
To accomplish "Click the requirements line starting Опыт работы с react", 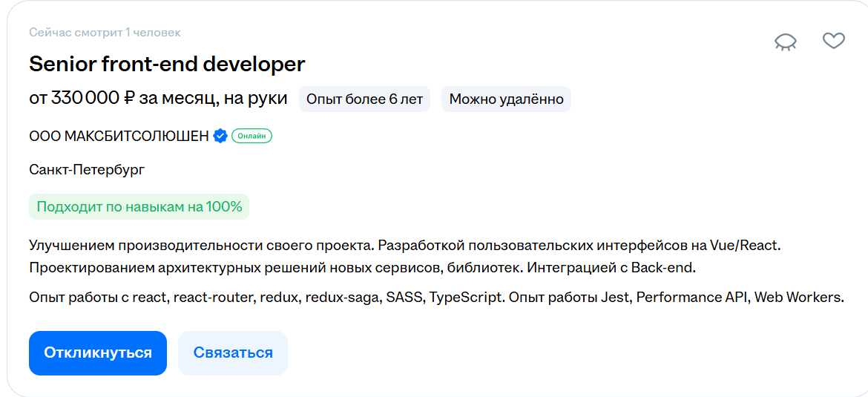I will click(436, 298).
